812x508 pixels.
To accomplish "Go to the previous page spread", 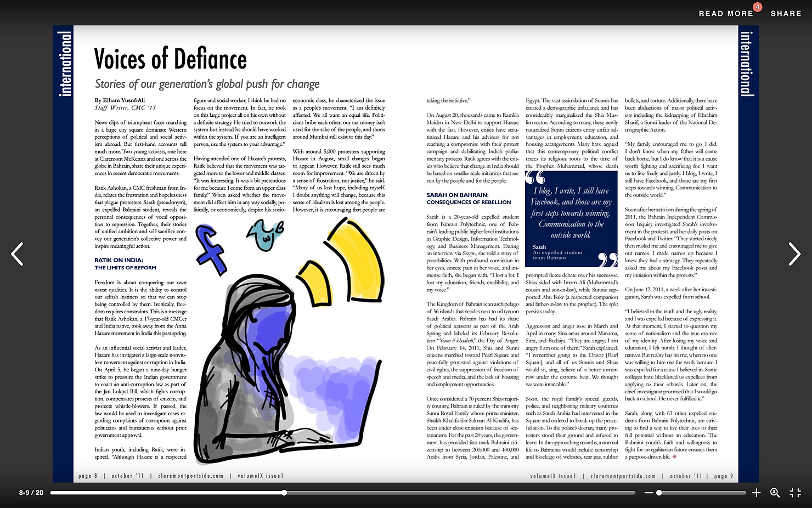I will (18, 254).
